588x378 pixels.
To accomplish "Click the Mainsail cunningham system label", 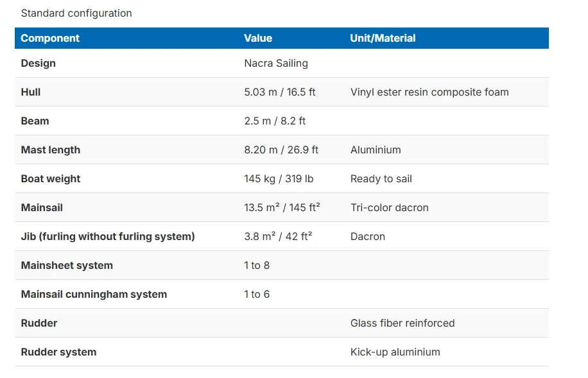I will coord(94,295).
